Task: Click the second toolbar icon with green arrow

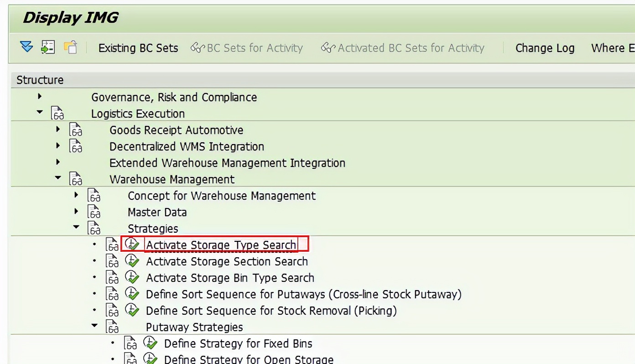Action: (x=48, y=47)
